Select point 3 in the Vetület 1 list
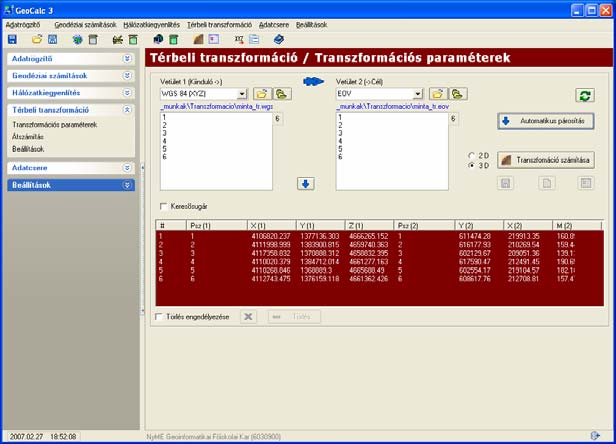Viewport: 616px width, 444px height. point(216,133)
